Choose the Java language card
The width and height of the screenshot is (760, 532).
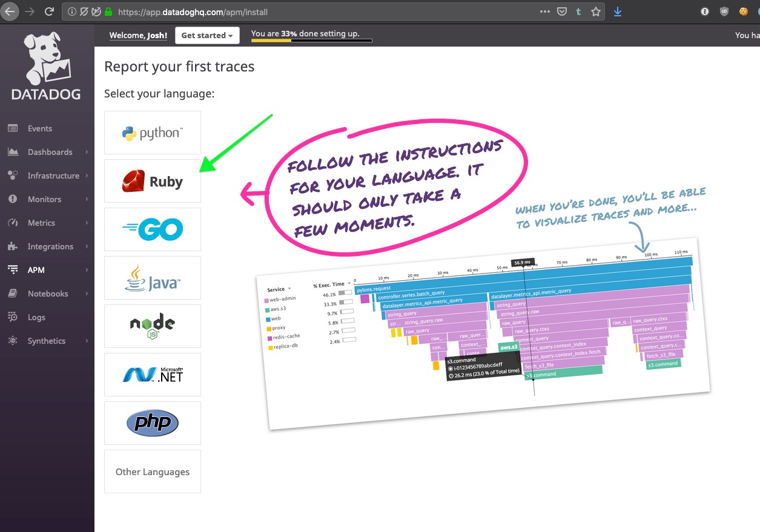[153, 278]
